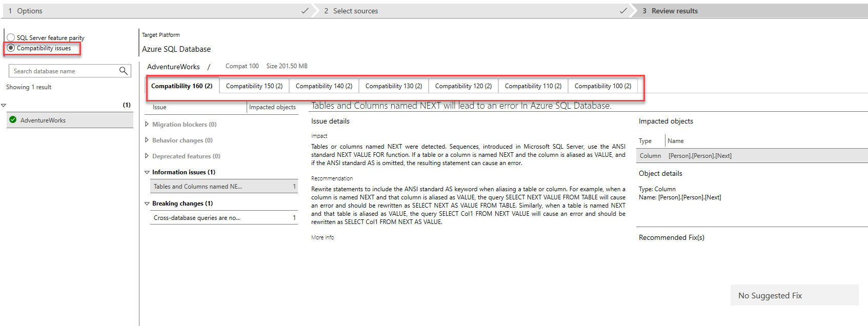Screen dimensions: 868x326
Task: Select Cross-database queries are no... issue
Action: 224,218
